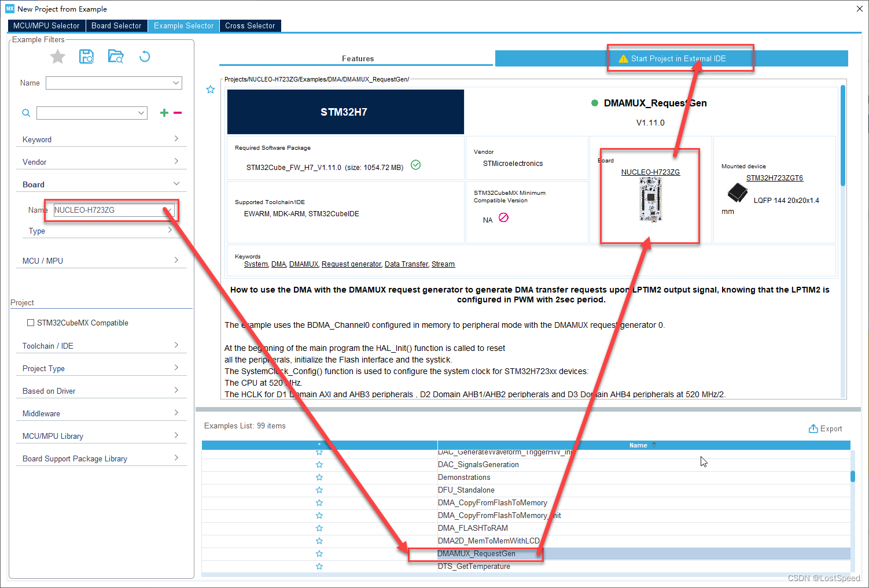
Task: Click the software package installed check icon
Action: coord(415,165)
